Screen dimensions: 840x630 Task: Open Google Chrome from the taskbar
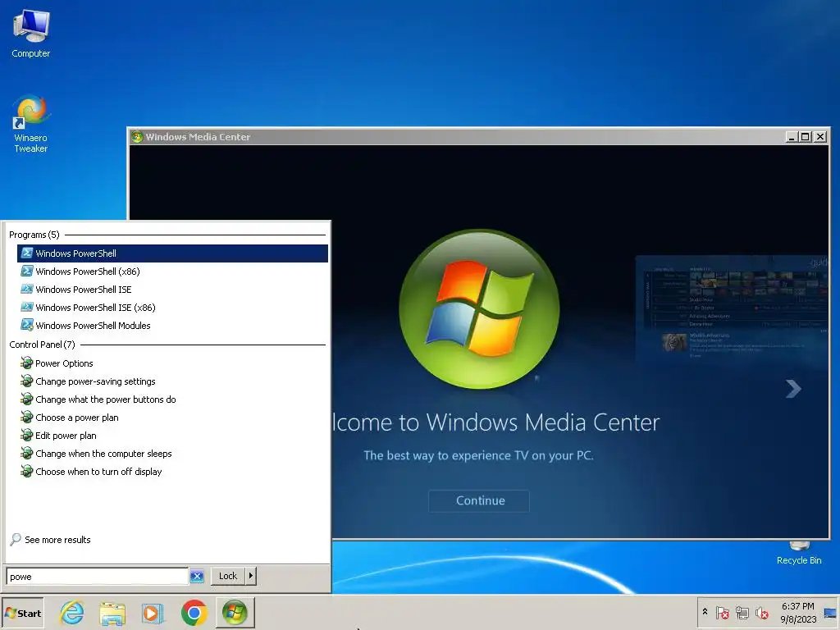(x=194, y=613)
